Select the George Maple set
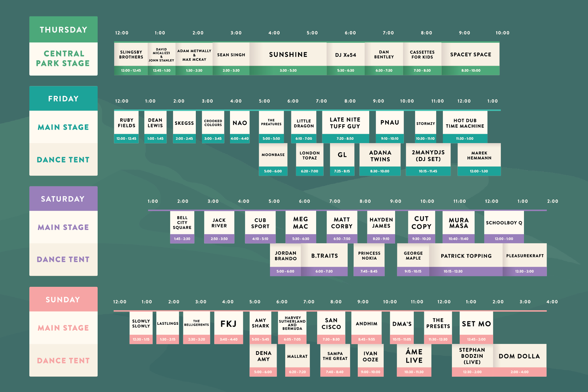 [413, 260]
